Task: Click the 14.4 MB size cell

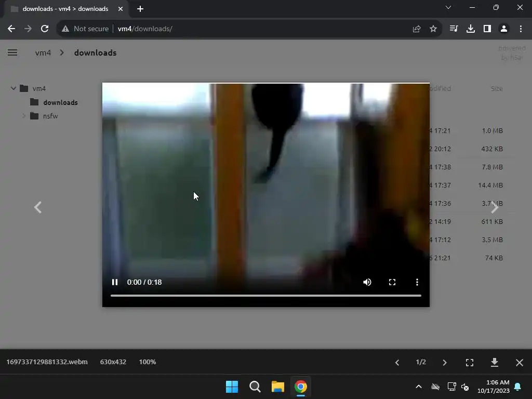Action: [490, 185]
